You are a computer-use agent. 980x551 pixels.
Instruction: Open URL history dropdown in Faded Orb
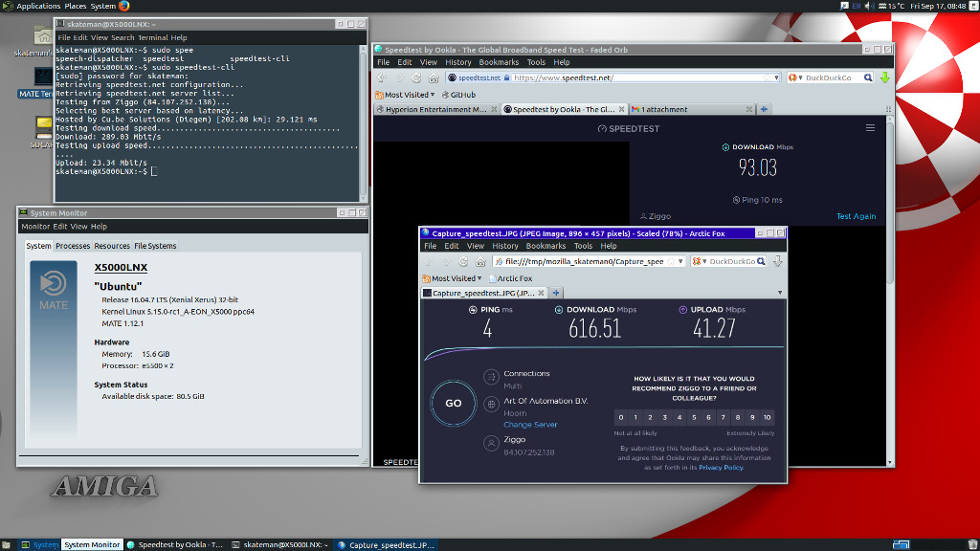pyautogui.click(x=776, y=77)
